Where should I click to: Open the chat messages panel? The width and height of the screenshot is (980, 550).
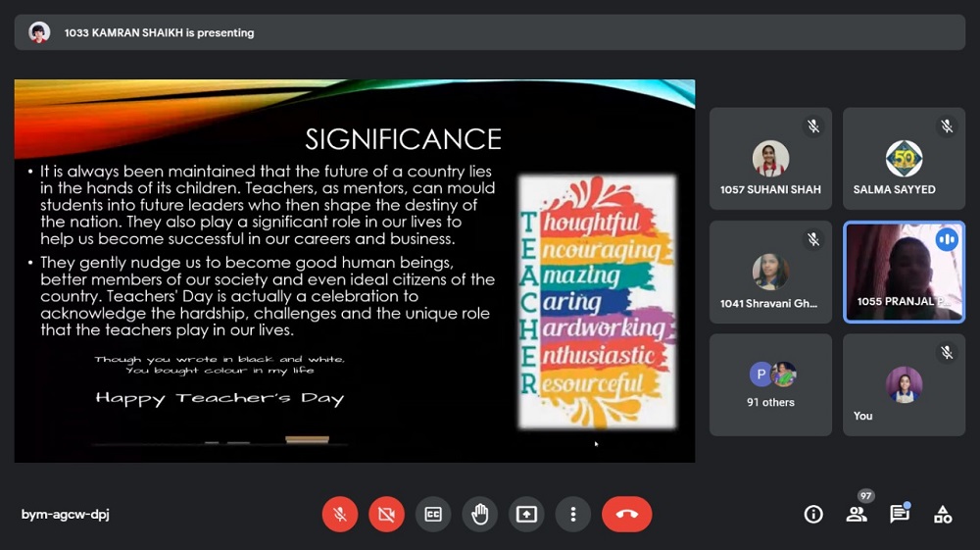click(x=899, y=514)
